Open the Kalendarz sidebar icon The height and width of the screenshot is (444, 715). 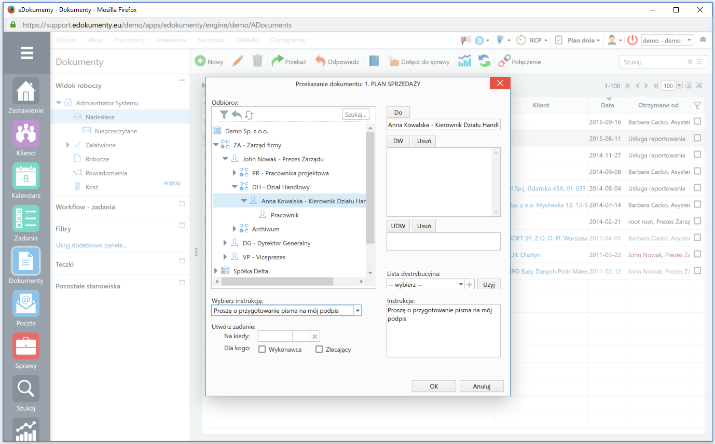(x=26, y=176)
